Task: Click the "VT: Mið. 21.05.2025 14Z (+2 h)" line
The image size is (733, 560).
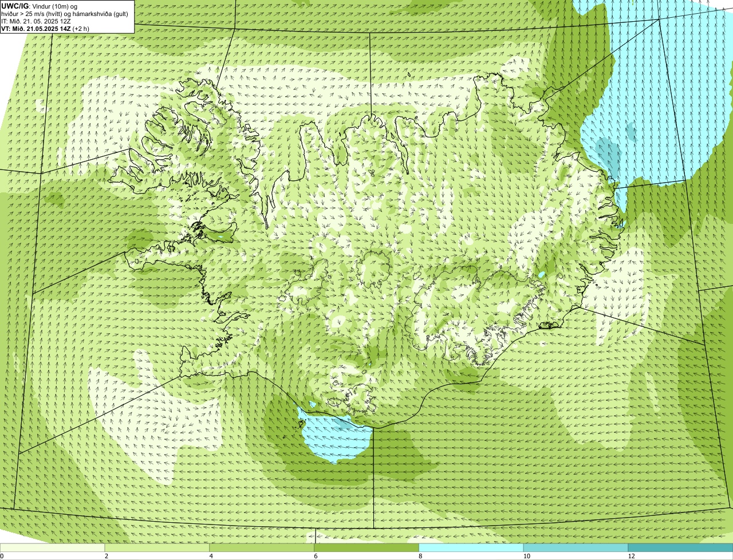Action: point(45,28)
